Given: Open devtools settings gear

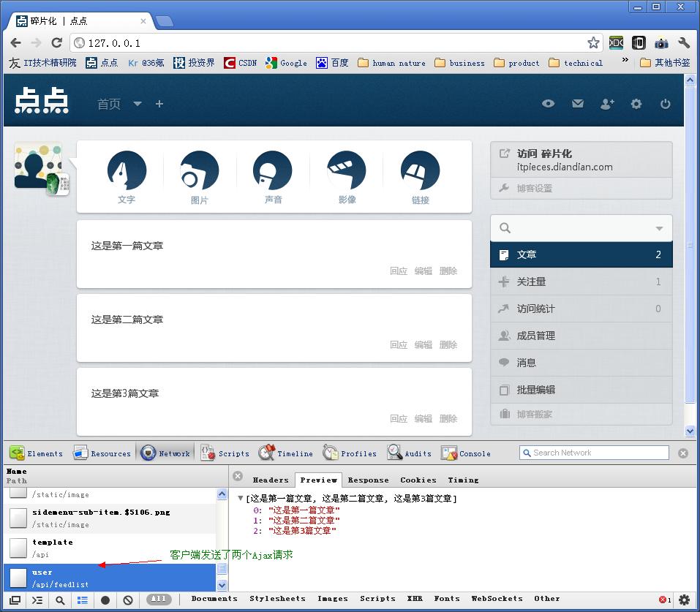Looking at the screenshot, I should click(685, 600).
